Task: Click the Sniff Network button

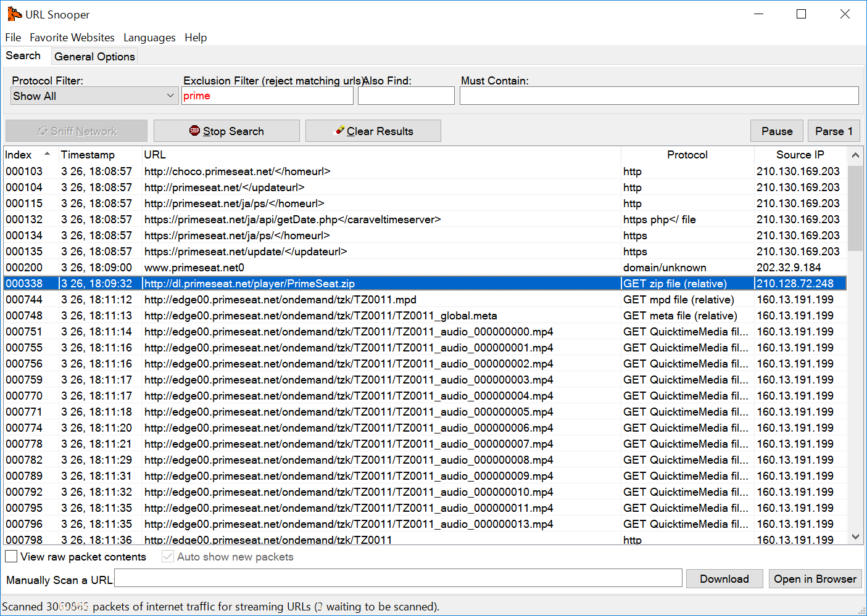Action: click(x=77, y=131)
